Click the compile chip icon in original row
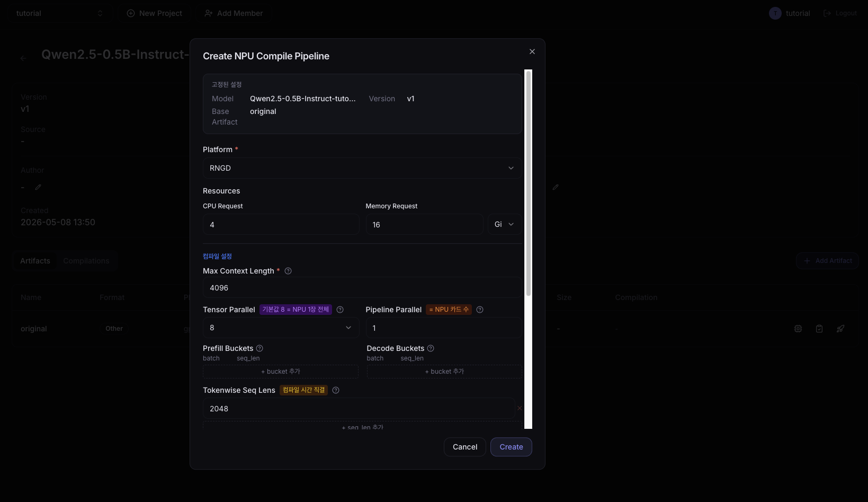The width and height of the screenshot is (868, 502). [x=798, y=329]
